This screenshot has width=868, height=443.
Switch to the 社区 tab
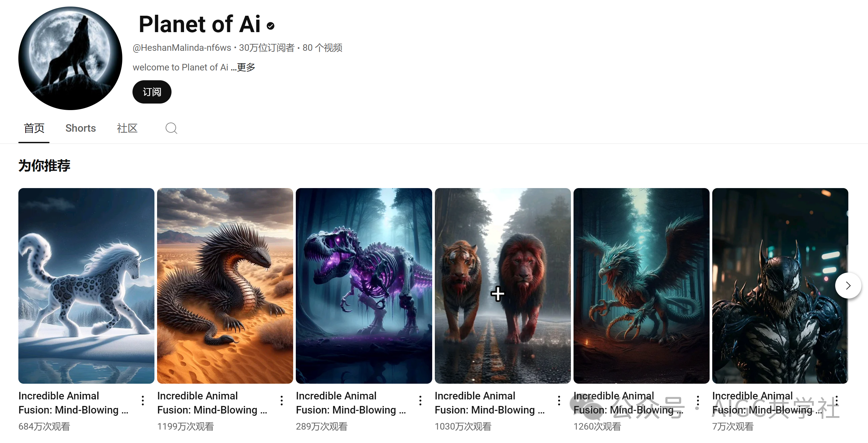(127, 128)
